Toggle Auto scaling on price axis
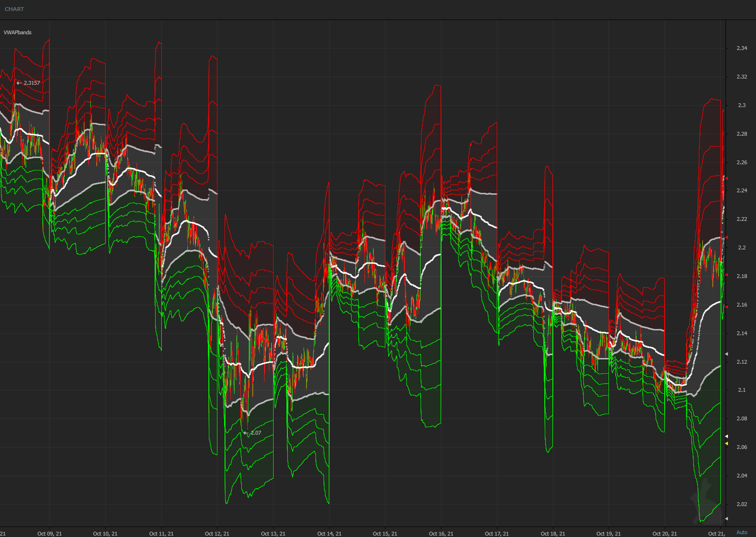756x537 pixels. (x=742, y=532)
